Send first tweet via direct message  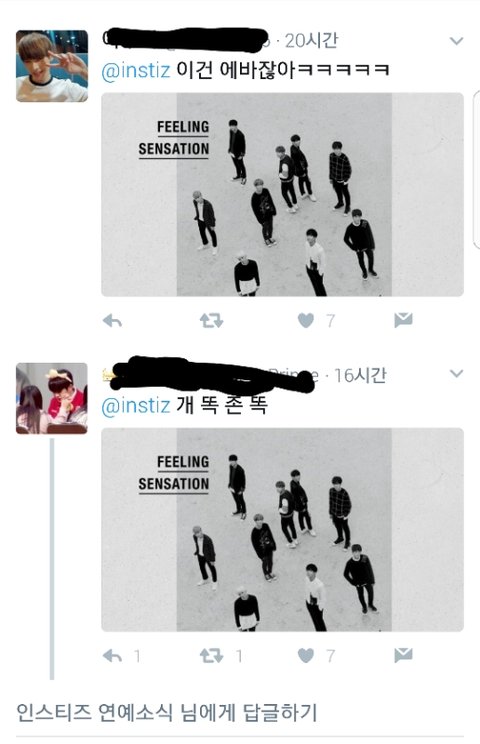403,321
